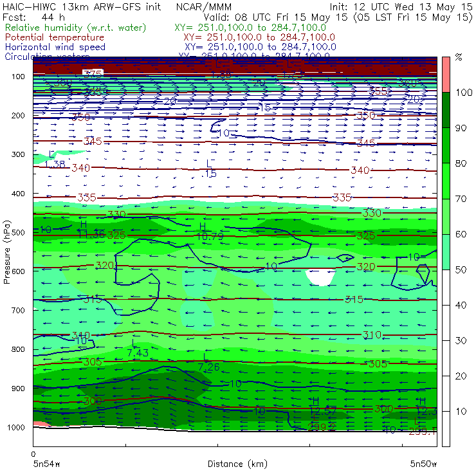Click the 70 label on the color bar
The height and width of the screenshot is (476, 476).
click(x=461, y=199)
